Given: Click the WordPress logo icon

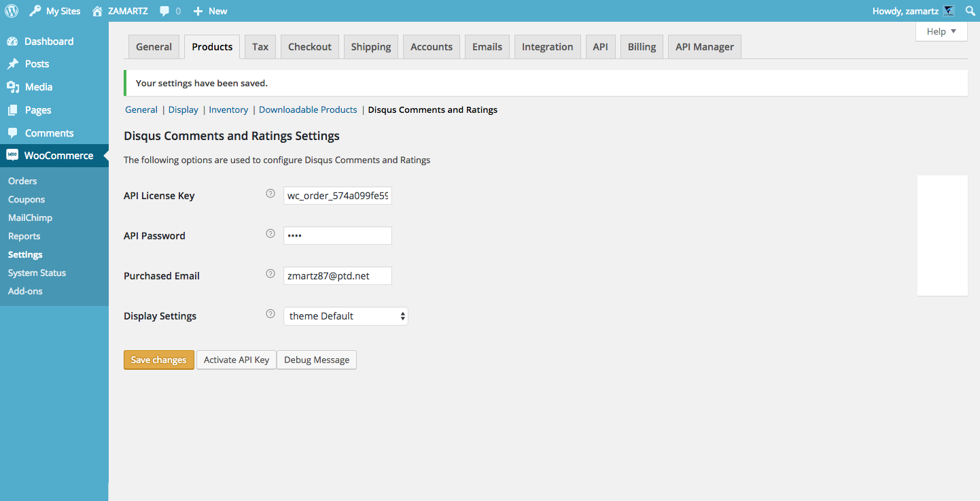Looking at the screenshot, I should pos(12,11).
